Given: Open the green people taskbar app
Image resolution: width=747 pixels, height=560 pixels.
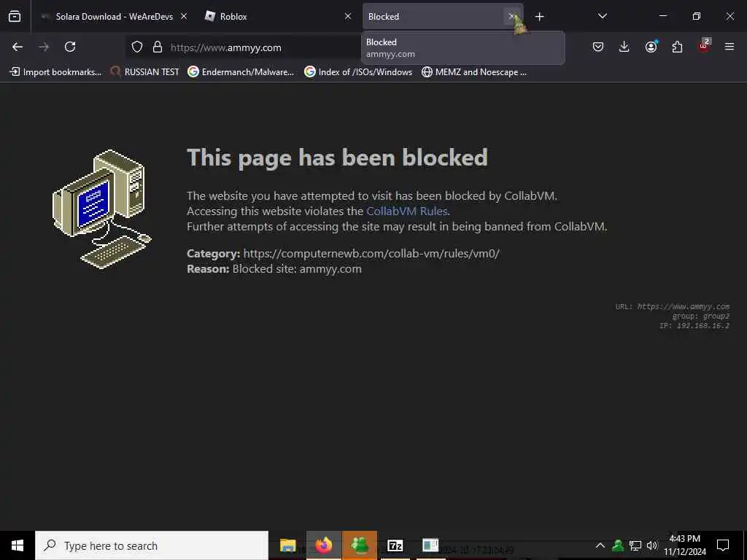Looking at the screenshot, I should point(359,545).
